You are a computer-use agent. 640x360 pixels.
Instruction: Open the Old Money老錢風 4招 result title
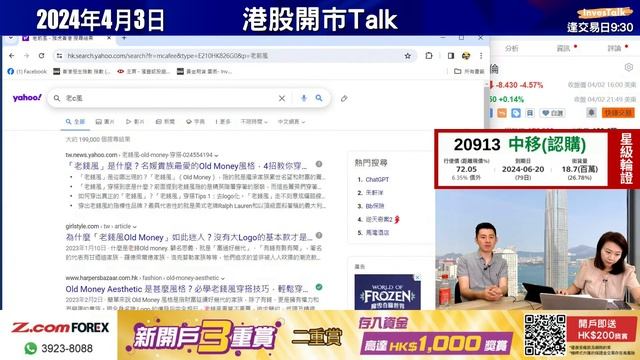coord(186,166)
